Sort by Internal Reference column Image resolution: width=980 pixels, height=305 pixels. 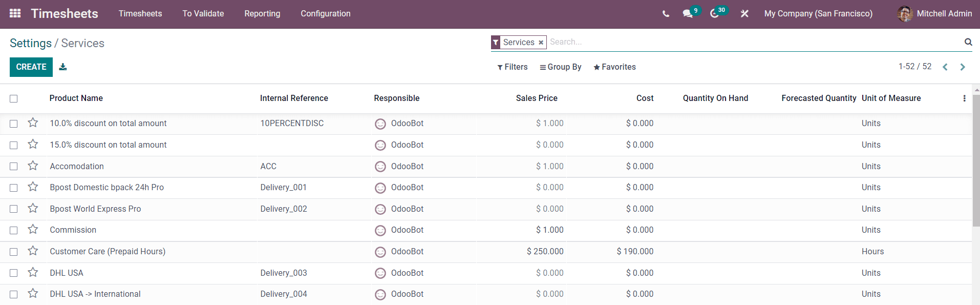pyautogui.click(x=294, y=98)
